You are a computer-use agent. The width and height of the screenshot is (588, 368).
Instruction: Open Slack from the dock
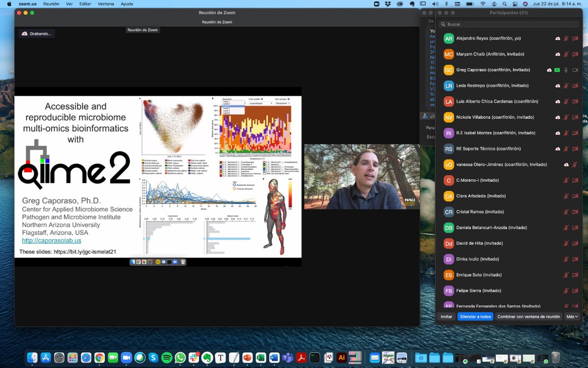tap(193, 357)
